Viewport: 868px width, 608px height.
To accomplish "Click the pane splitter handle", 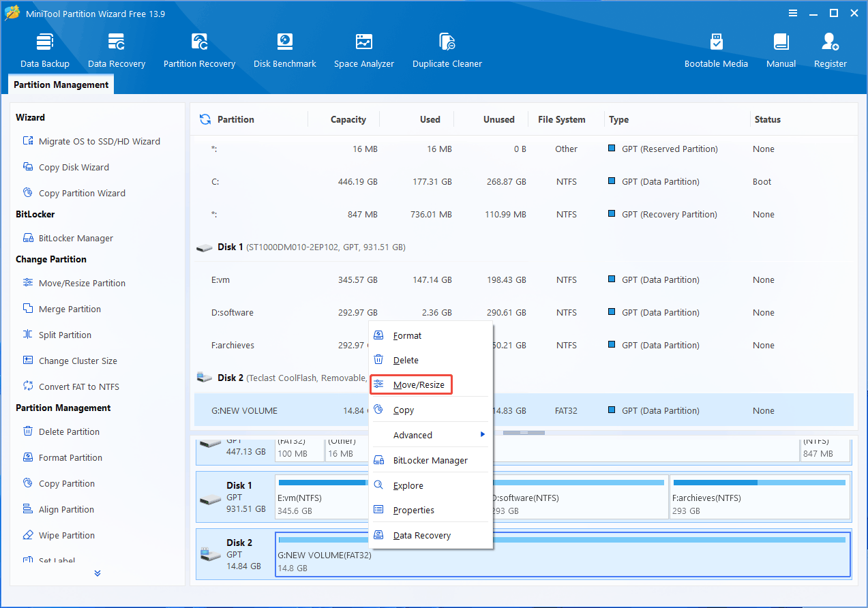I will point(524,433).
